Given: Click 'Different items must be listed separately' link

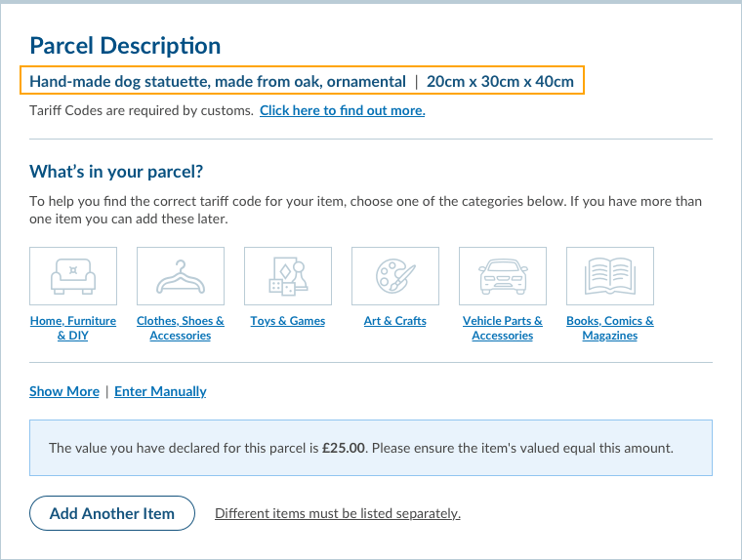Looking at the screenshot, I should pos(338,513).
